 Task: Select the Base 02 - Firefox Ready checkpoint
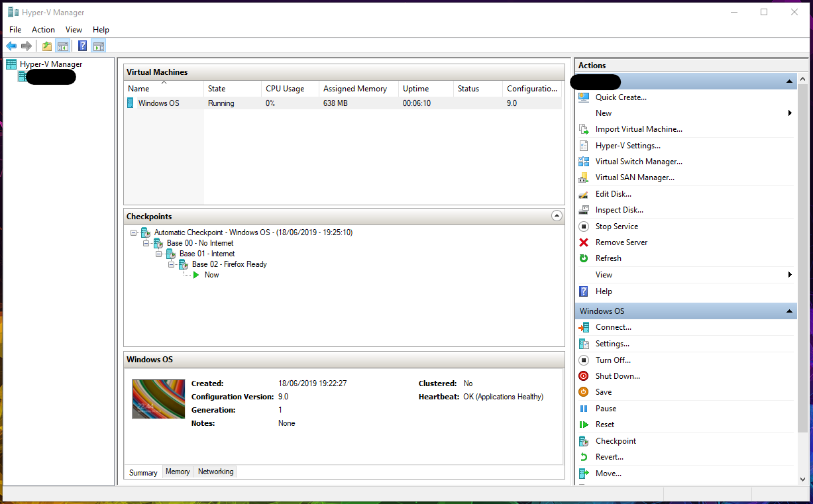(x=229, y=264)
